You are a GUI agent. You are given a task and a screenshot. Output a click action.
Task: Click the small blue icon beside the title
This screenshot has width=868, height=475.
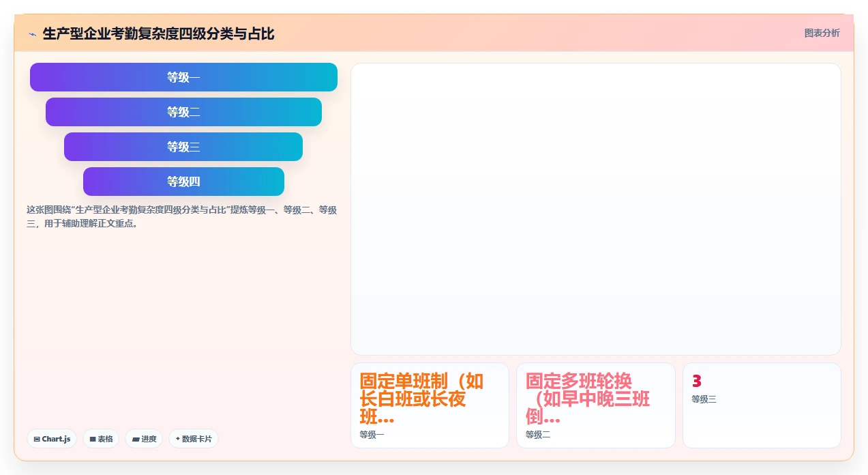32,33
